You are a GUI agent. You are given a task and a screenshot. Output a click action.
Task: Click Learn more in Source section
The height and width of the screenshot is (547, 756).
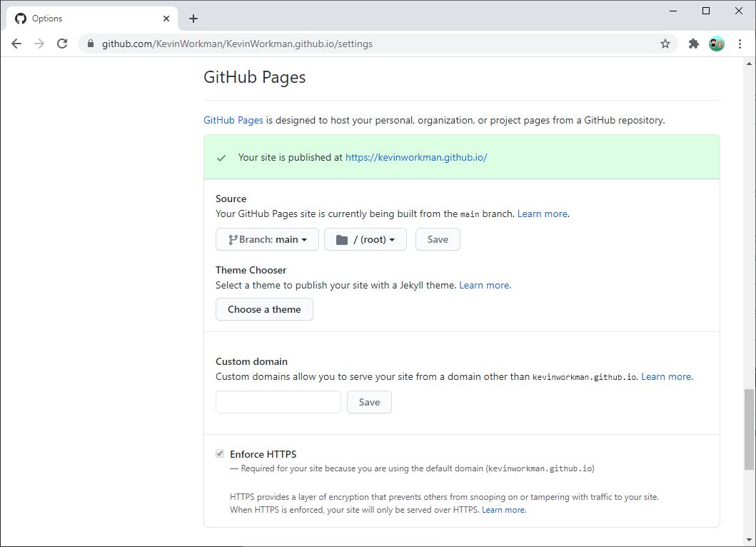coord(542,214)
